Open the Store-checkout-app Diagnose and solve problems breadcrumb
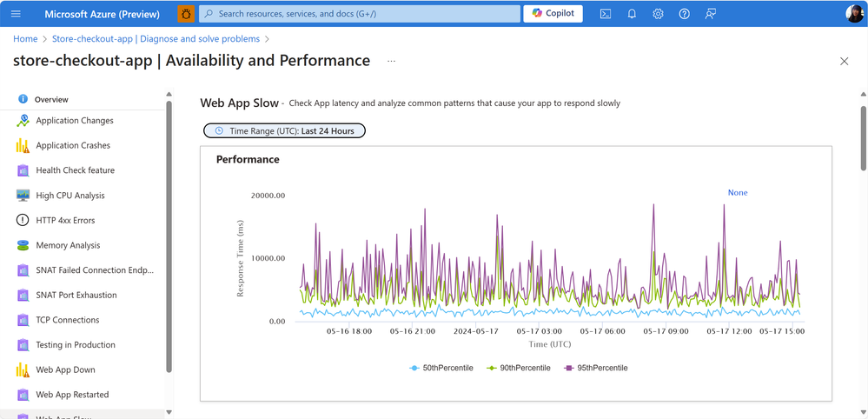The height and width of the screenshot is (419, 868). tap(156, 39)
